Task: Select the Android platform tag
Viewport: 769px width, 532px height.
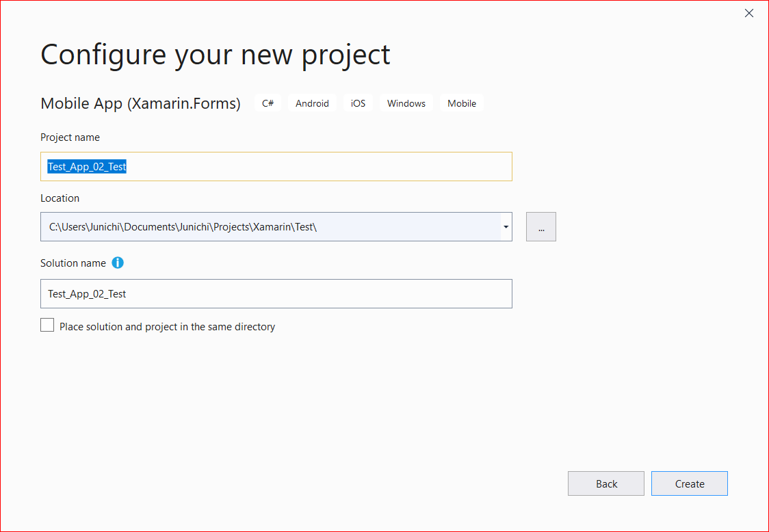Action: pos(312,103)
